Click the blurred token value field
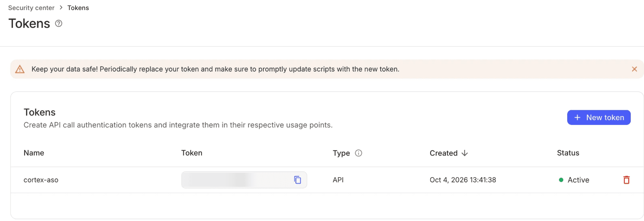 244,180
